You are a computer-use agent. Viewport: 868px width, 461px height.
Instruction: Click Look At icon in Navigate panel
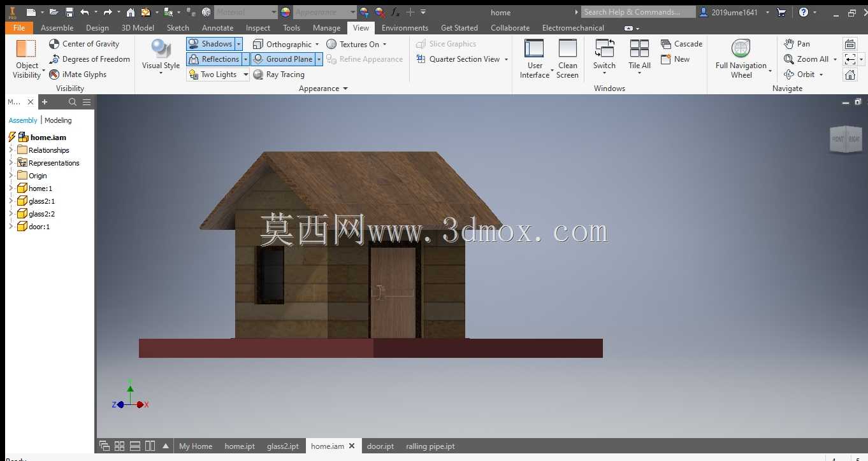[850, 44]
